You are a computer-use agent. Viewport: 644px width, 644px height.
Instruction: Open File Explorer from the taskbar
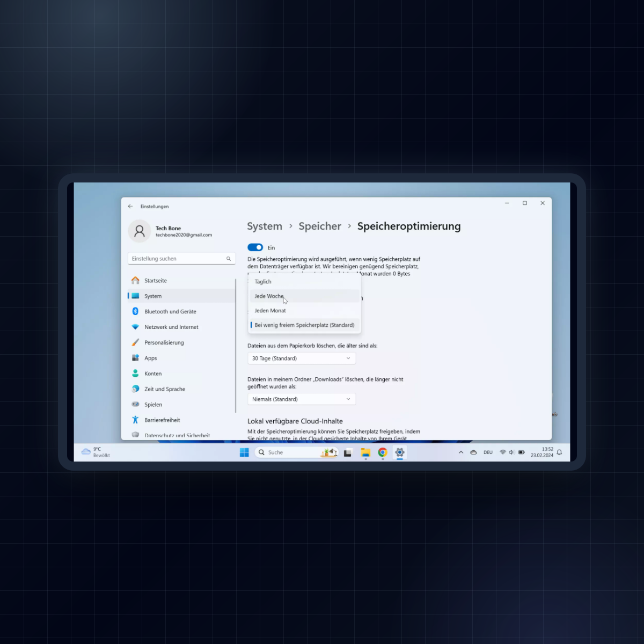365,453
